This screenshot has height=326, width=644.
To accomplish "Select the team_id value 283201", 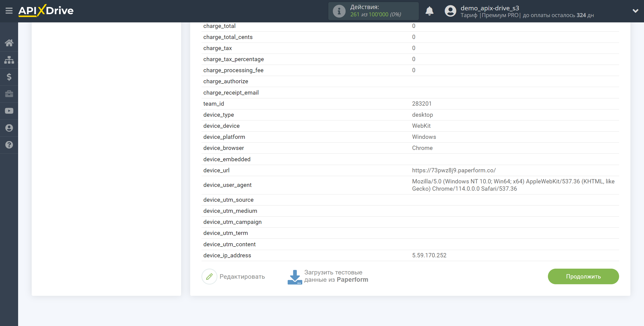I will pos(422,104).
